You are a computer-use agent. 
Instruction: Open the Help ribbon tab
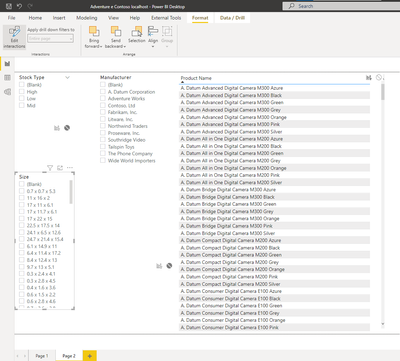click(x=135, y=18)
